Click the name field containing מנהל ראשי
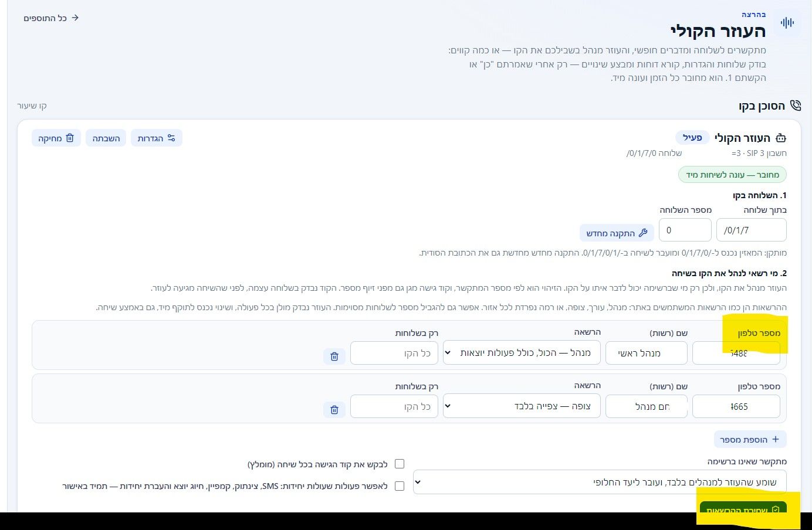 pos(646,353)
